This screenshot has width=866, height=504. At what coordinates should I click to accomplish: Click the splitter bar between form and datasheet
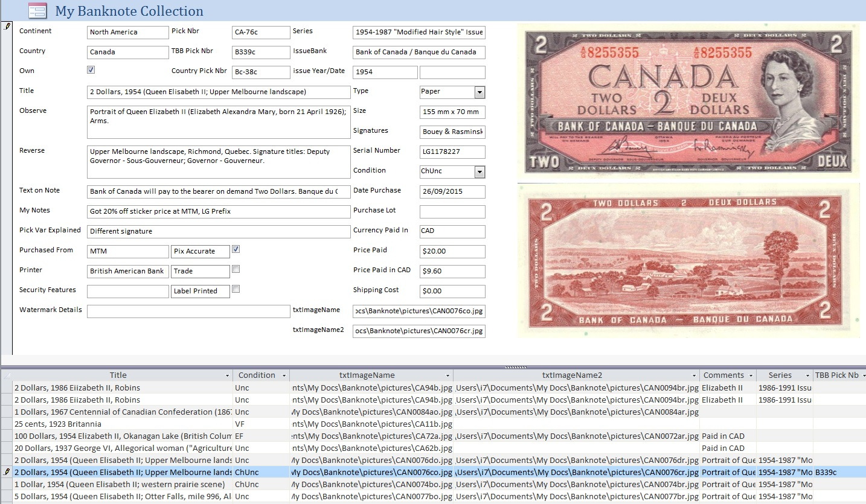[x=433, y=366]
